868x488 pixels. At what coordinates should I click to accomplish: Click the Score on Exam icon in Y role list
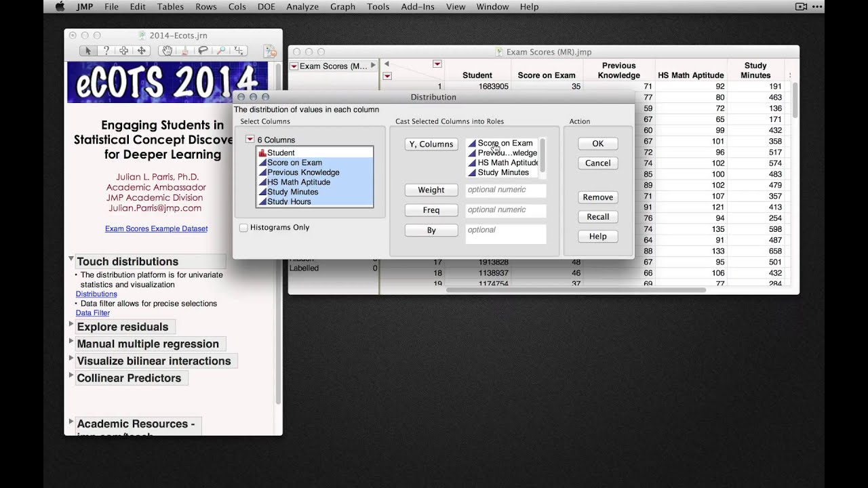click(473, 144)
